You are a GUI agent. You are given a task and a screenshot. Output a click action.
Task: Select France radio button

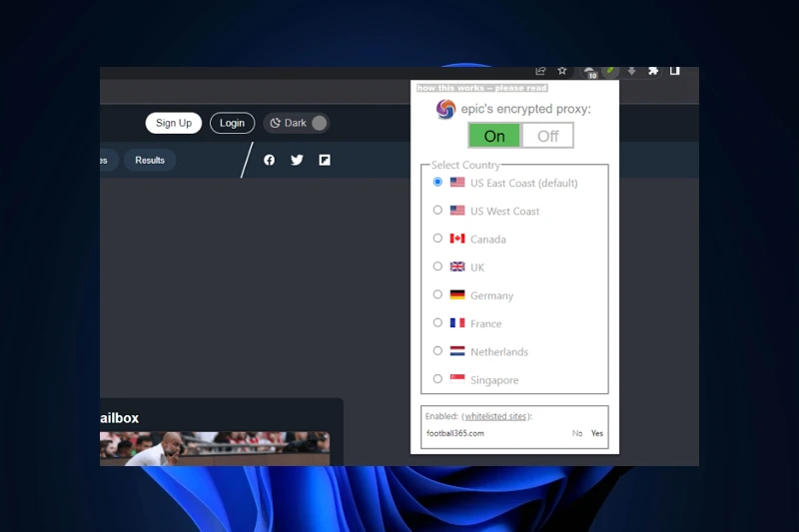point(437,322)
